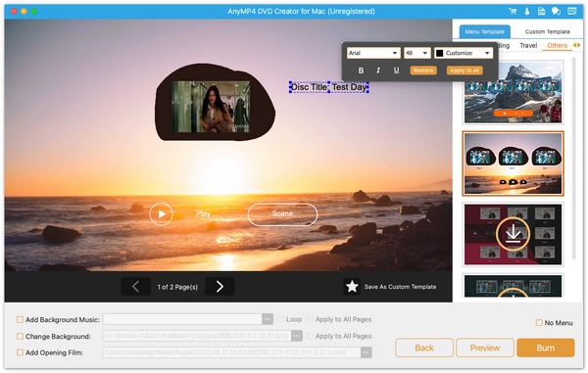Viewport: 588px width, 373px height.
Task: Select the dark teal template thumbnail at bottom
Action: point(513,286)
